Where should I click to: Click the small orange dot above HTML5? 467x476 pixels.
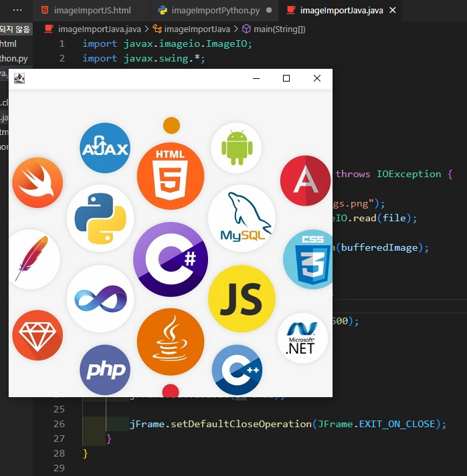tap(171, 126)
